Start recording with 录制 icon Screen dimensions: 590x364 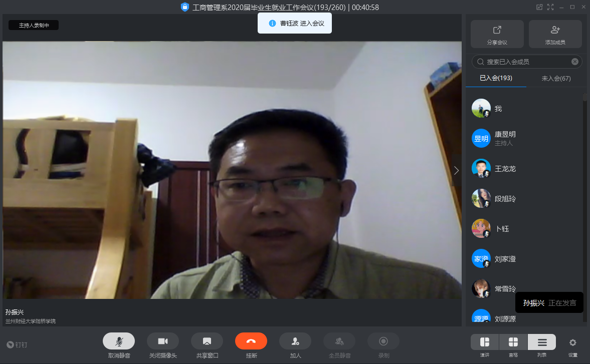click(x=383, y=341)
